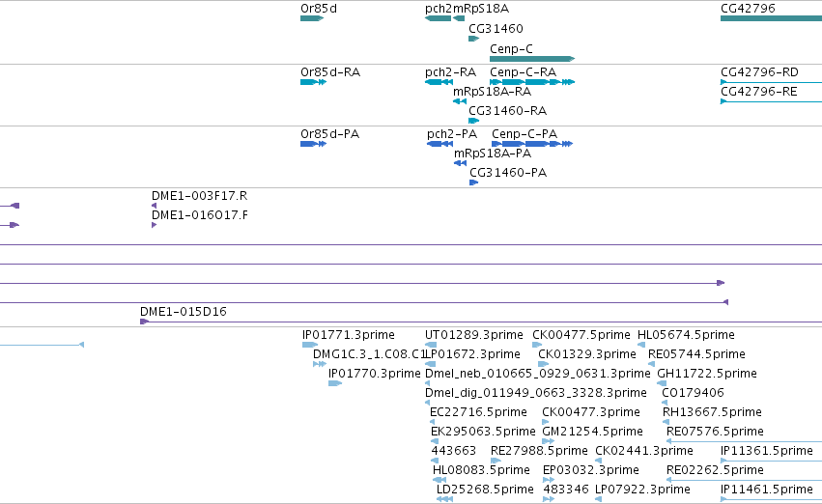This screenshot has height=504, width=822.
Task: Click transcript CG42796-RE
Action: point(771,101)
